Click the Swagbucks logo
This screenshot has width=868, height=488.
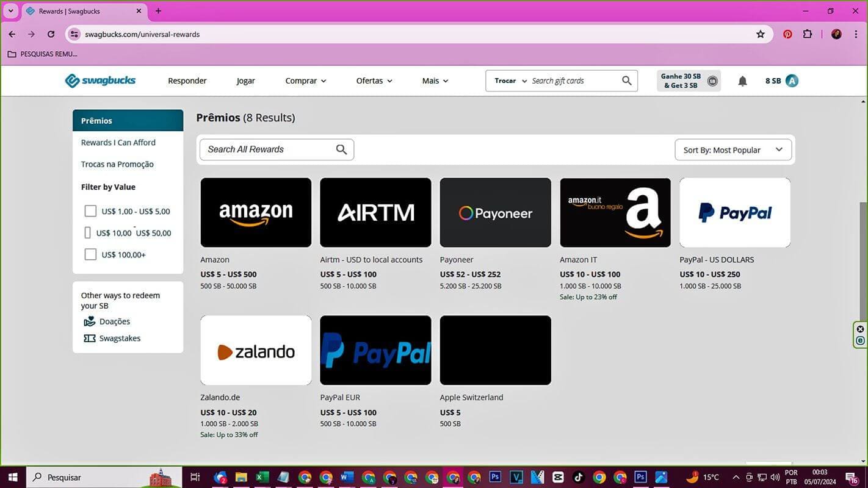coord(101,81)
